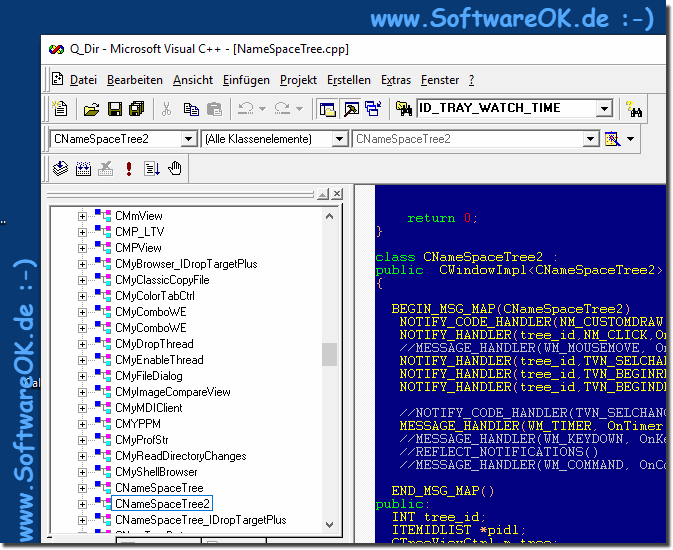The width and height of the screenshot is (673, 550).
Task: Expand the CMmView class node
Action: tap(82, 216)
